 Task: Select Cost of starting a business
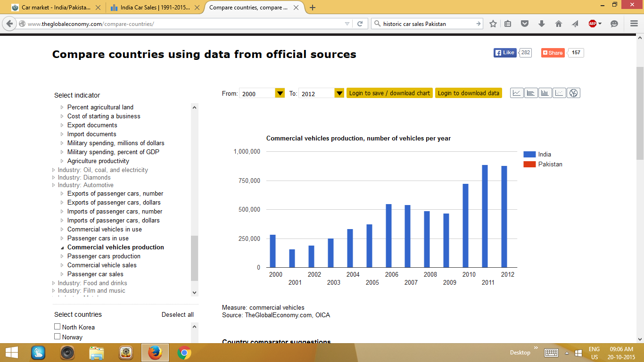pos(104,116)
